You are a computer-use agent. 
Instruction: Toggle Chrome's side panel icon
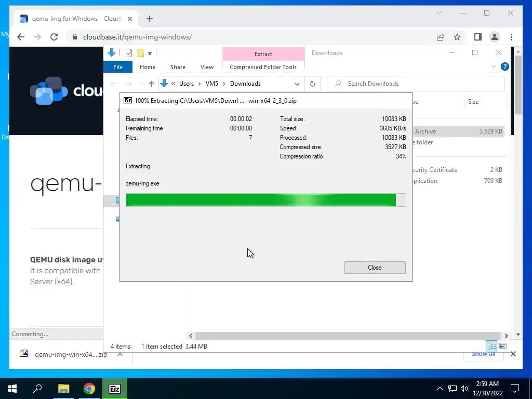pos(478,37)
